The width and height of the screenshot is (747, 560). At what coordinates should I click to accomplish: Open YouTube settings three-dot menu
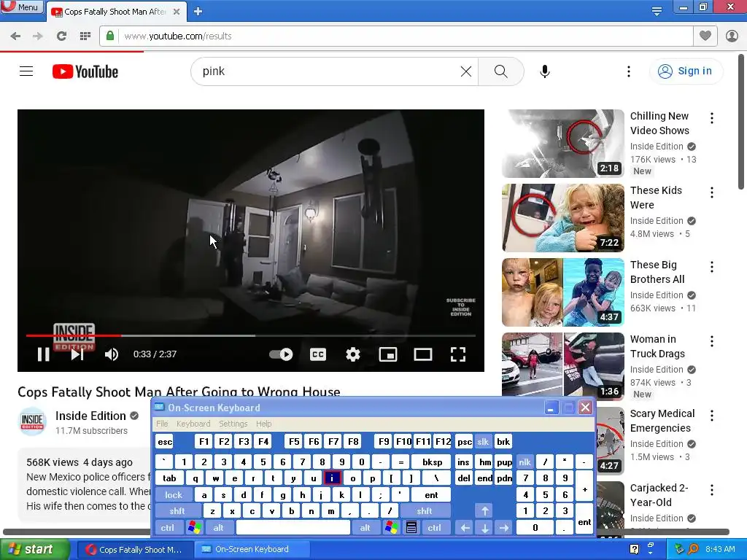pos(628,71)
